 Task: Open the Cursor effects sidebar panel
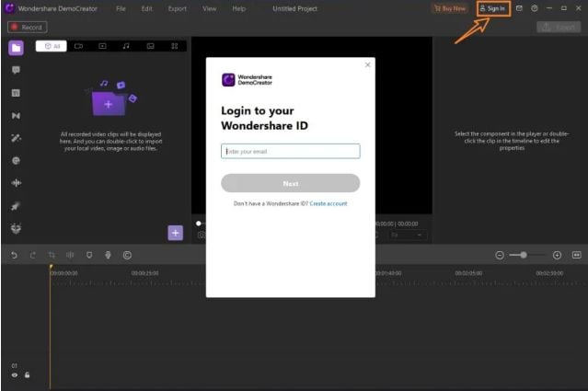tap(16, 206)
